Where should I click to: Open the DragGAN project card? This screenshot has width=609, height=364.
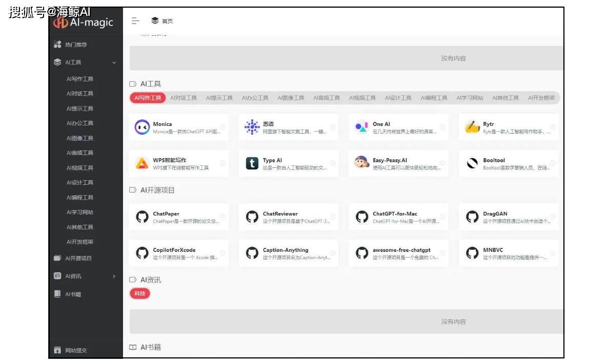pyautogui.click(x=508, y=217)
